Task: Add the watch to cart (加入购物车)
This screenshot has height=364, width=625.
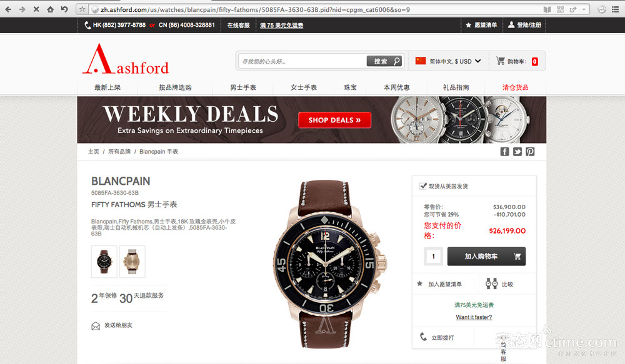Action: 486,257
